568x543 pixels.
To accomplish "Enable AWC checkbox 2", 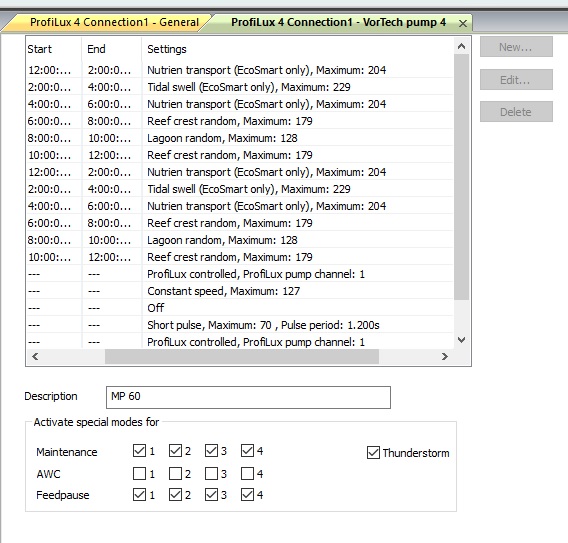I will (175, 473).
